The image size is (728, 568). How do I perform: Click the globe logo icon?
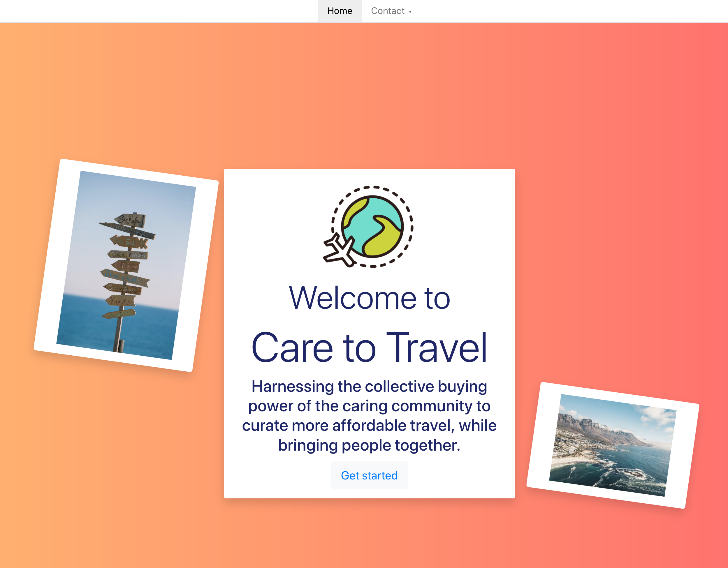[372, 227]
